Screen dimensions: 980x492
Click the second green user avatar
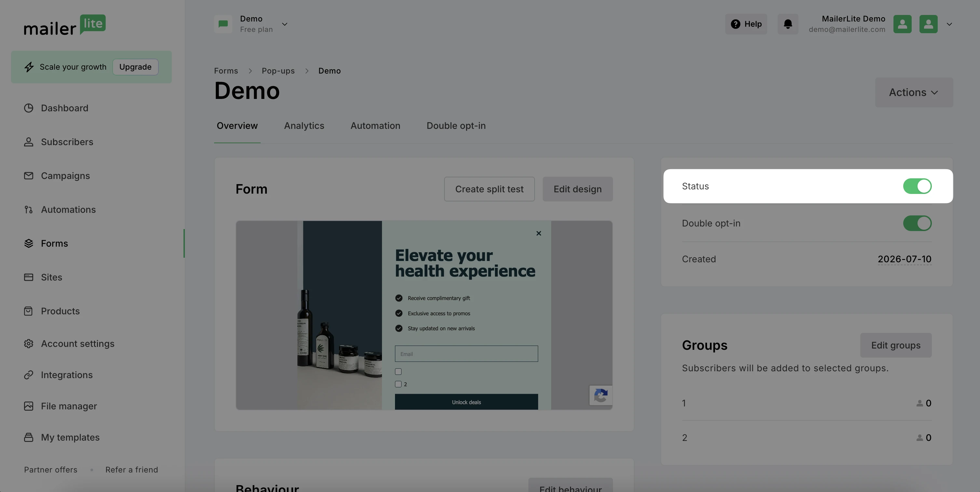(928, 24)
